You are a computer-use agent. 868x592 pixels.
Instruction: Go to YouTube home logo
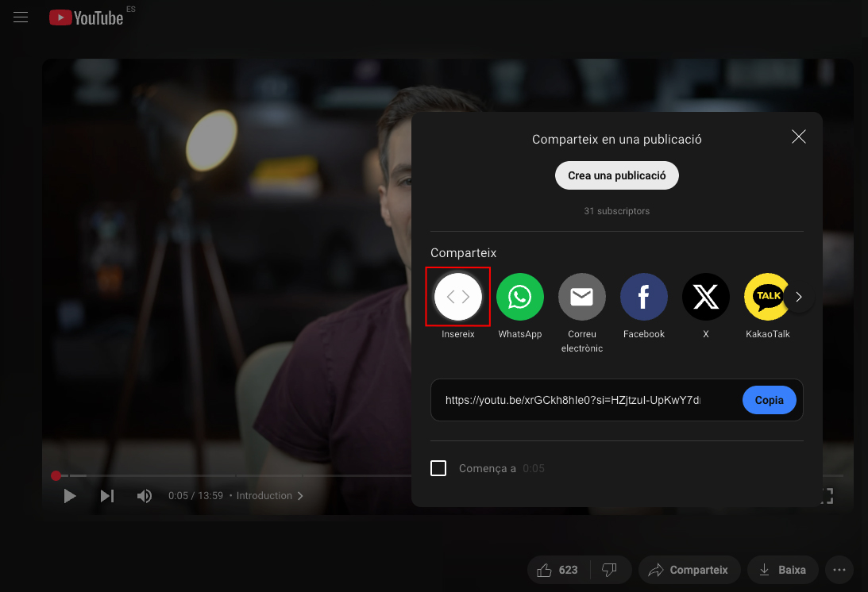tap(87, 17)
